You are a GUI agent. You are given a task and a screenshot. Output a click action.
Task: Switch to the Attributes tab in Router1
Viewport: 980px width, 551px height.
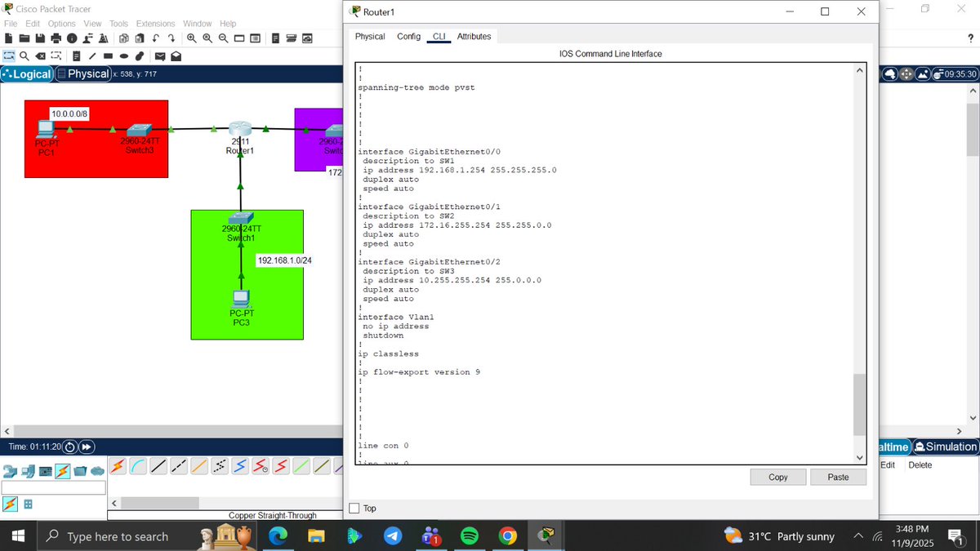pyautogui.click(x=474, y=36)
